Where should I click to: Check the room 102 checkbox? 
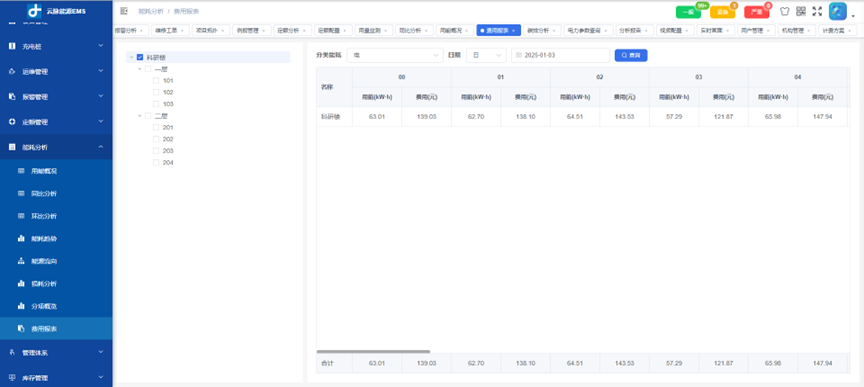(156, 92)
